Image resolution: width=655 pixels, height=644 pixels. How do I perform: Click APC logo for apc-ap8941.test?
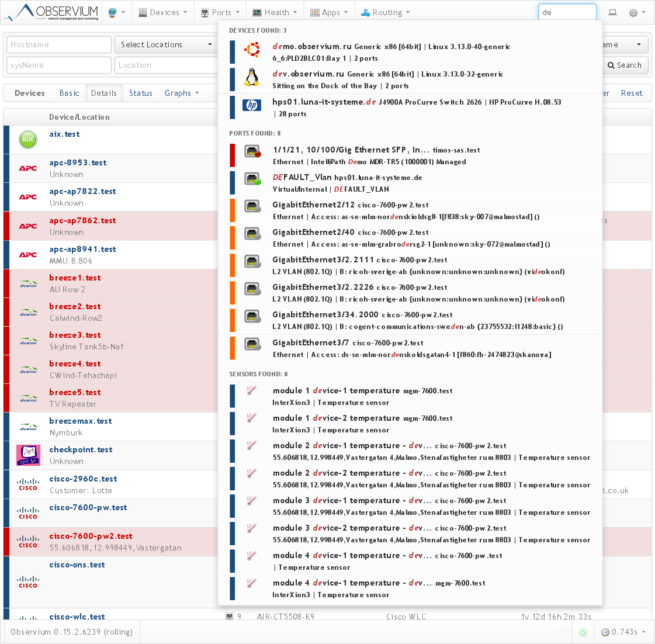(x=28, y=255)
